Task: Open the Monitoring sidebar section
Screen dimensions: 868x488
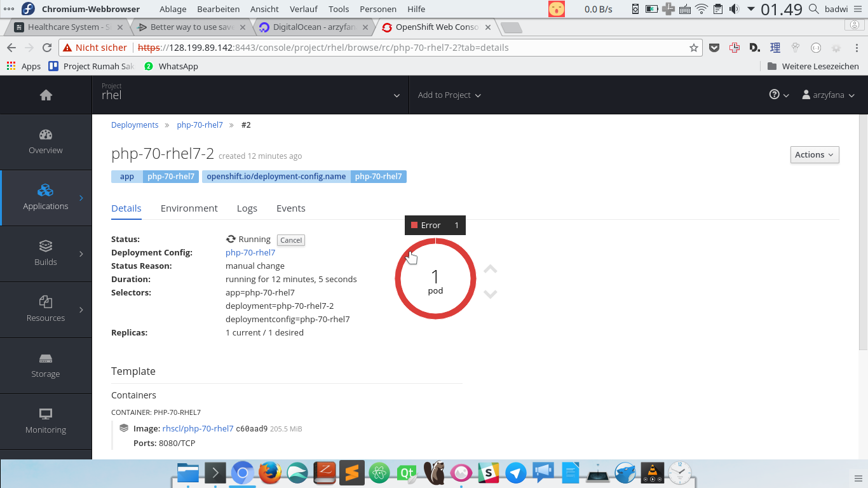Action: (46, 421)
